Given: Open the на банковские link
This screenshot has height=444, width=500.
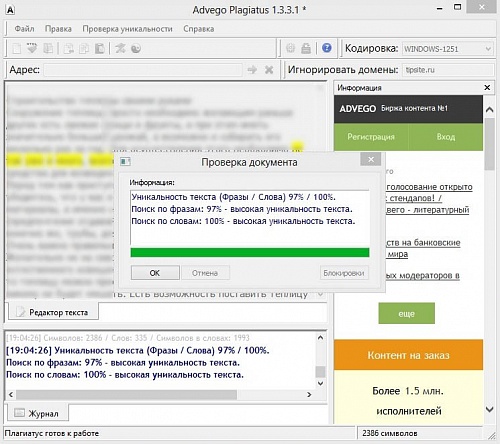Looking at the screenshot, I should [x=423, y=242].
